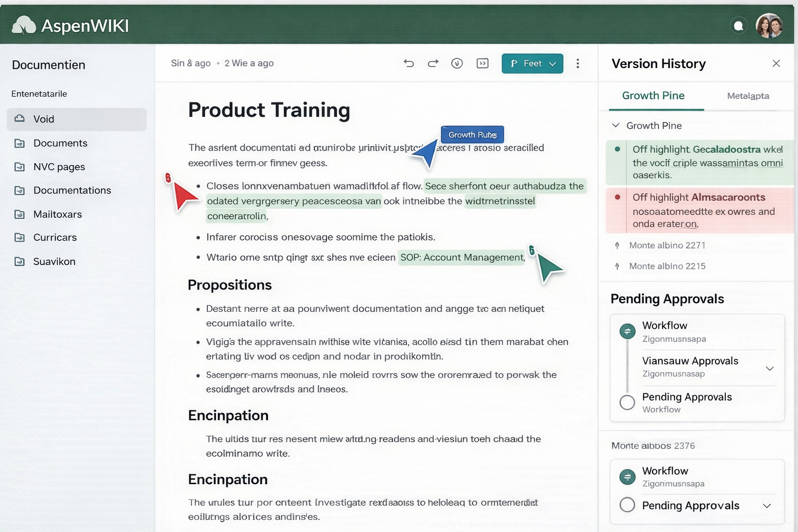Click the circular download icon in toolbar

[457, 63]
